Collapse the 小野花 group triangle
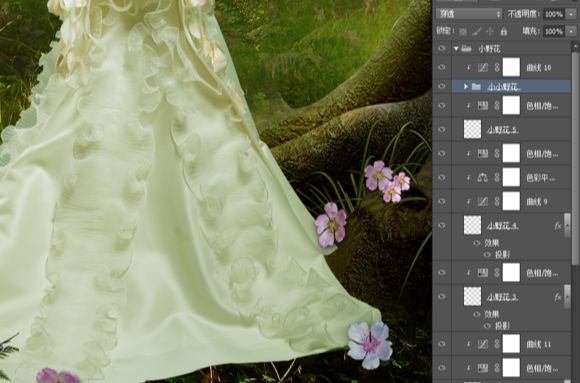 click(456, 48)
